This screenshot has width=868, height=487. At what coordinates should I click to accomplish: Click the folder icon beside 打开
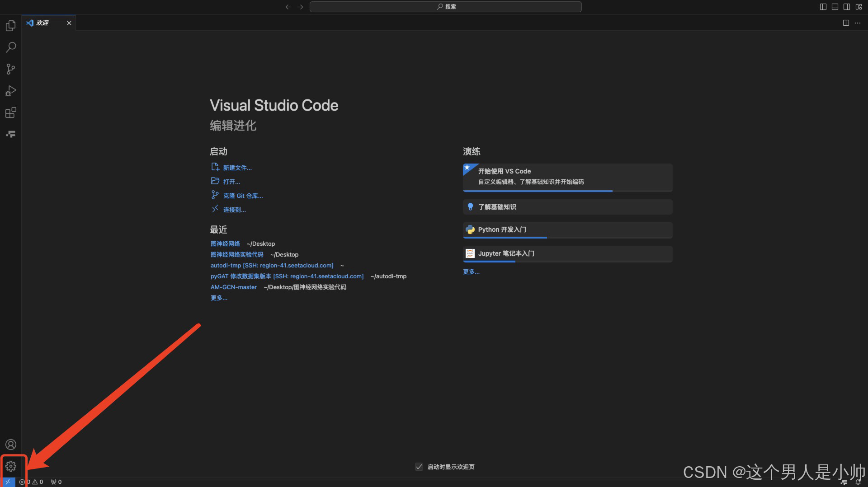pyautogui.click(x=215, y=181)
